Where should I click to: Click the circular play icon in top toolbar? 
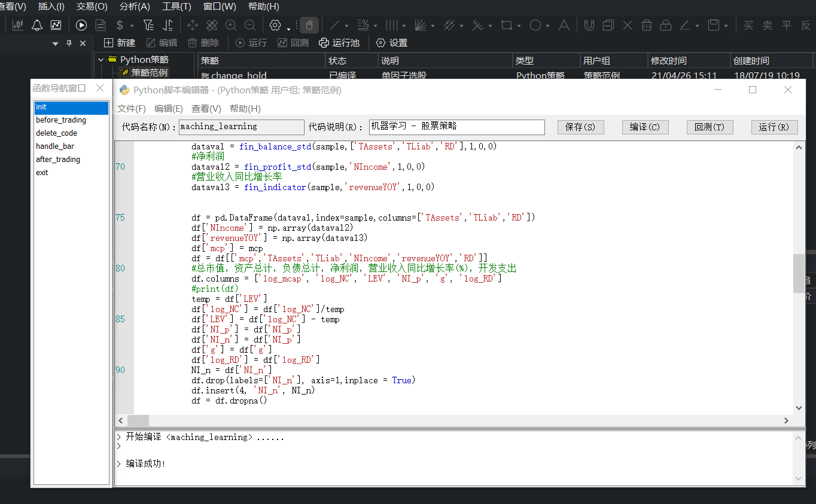[x=81, y=25]
